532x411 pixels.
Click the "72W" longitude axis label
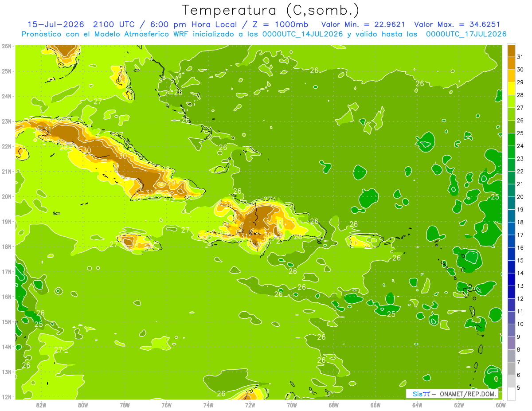(250, 405)
